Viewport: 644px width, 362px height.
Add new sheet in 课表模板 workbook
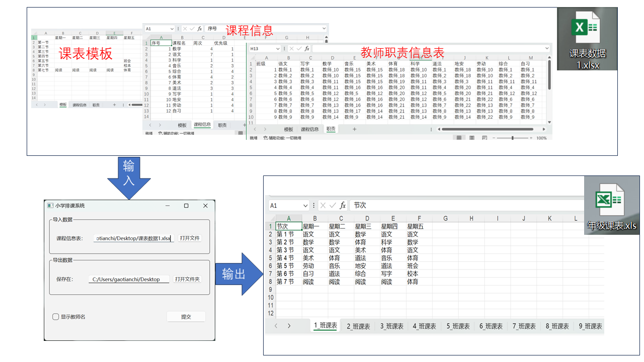[x=114, y=105]
